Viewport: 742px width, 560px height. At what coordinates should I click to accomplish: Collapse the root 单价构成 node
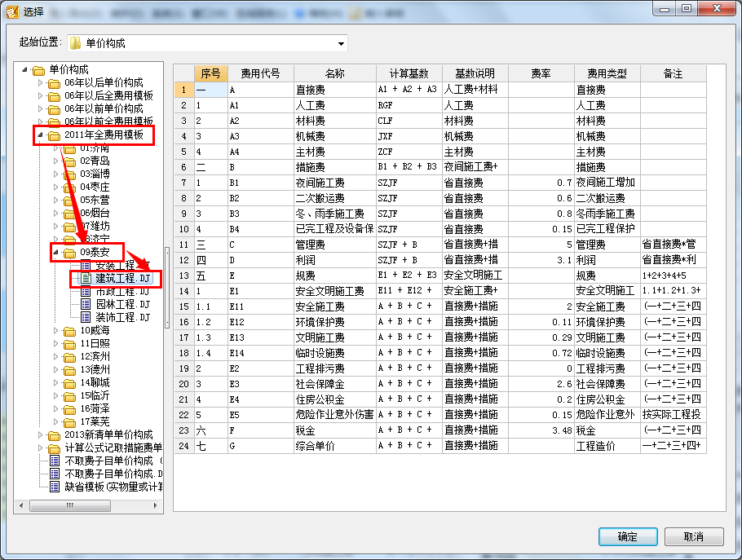click(x=24, y=69)
